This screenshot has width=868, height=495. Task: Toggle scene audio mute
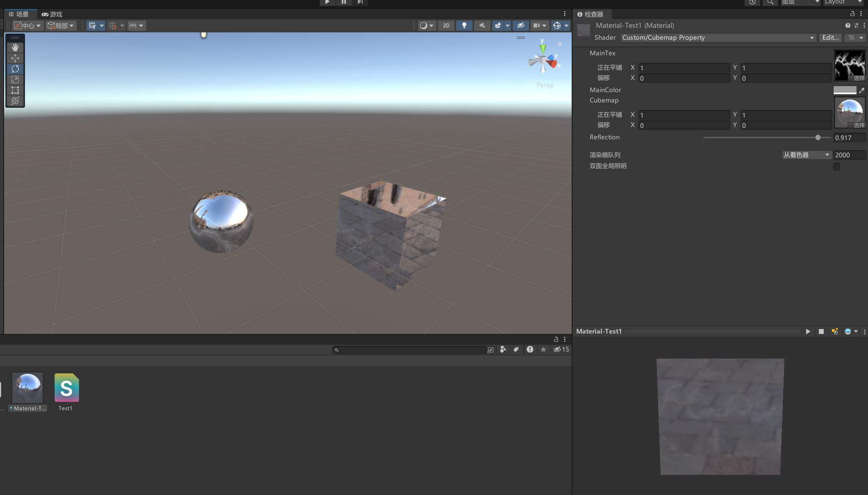point(482,25)
